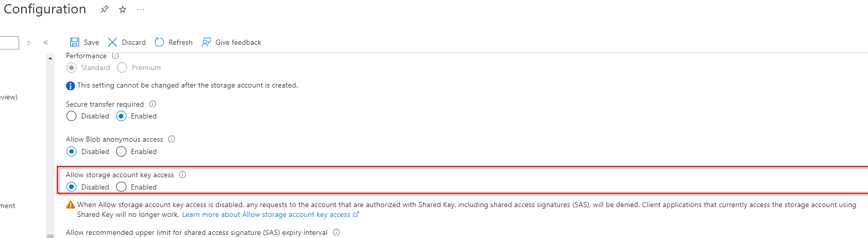The image size is (868, 238).
Task: Pin the Configuration page
Action: click(x=104, y=9)
